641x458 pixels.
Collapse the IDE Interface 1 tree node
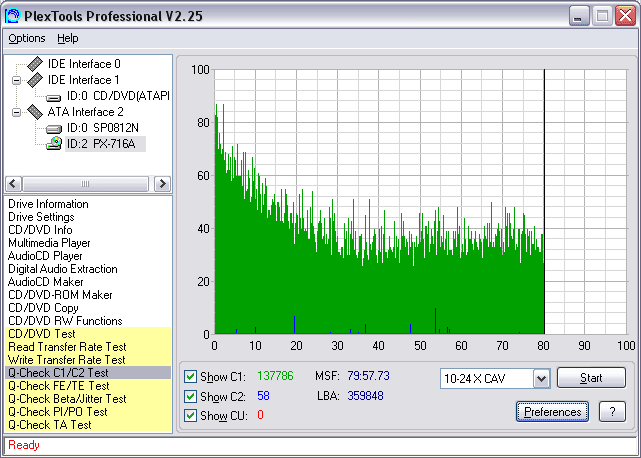click(x=16, y=80)
